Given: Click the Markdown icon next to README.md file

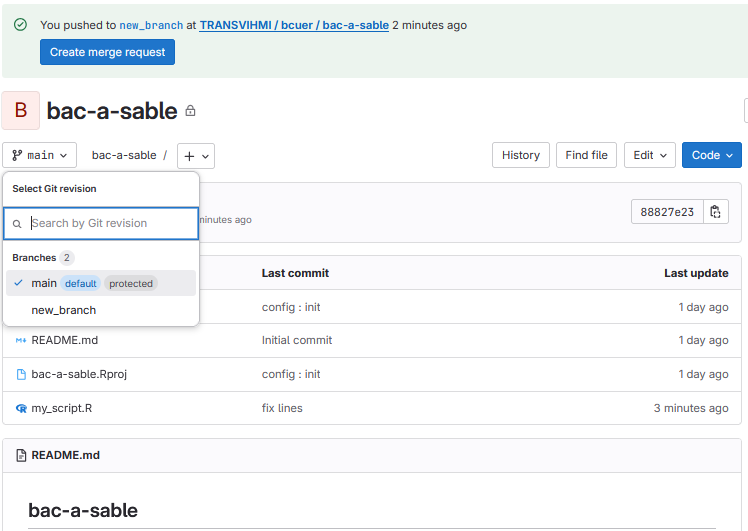Looking at the screenshot, I should point(21,340).
